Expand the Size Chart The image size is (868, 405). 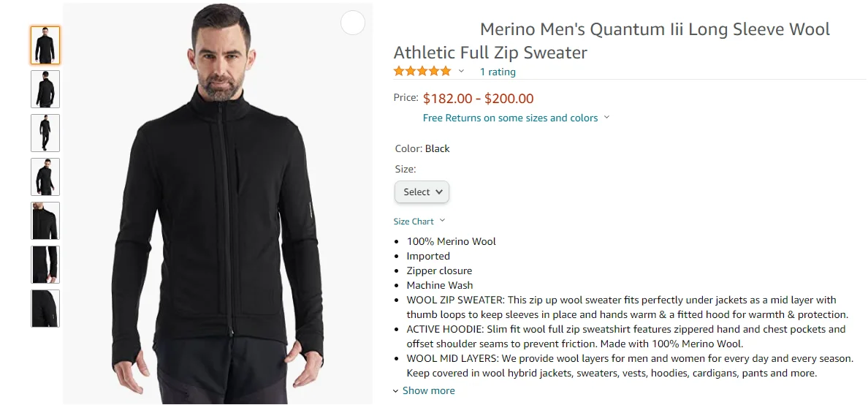pos(419,222)
